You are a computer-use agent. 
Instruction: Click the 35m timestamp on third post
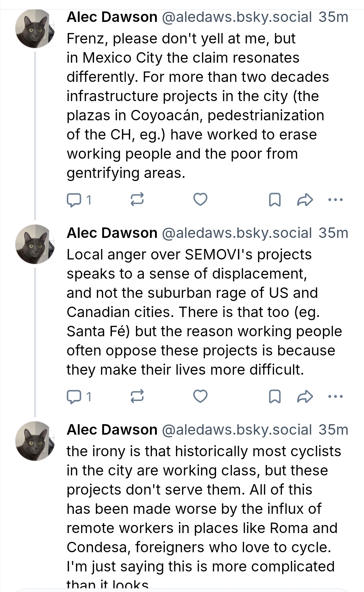tap(333, 430)
